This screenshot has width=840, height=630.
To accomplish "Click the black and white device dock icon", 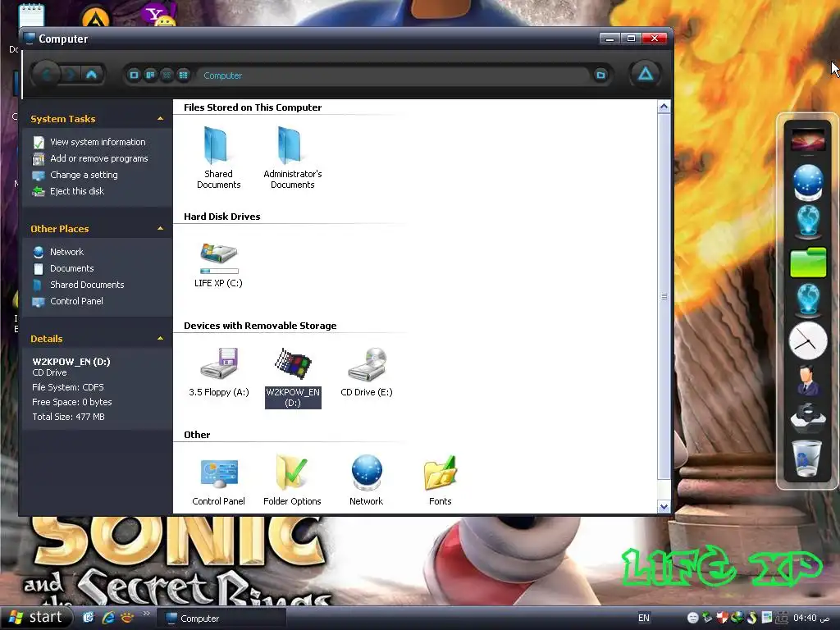I will pyautogui.click(x=808, y=418).
